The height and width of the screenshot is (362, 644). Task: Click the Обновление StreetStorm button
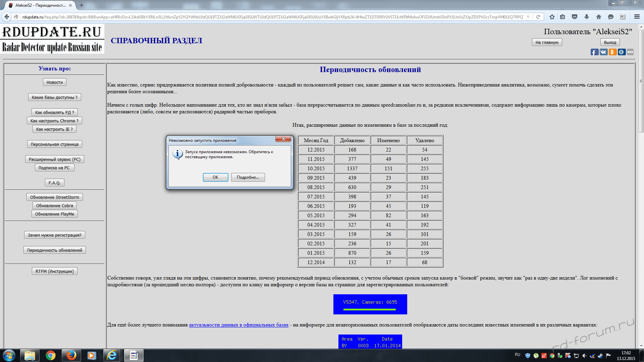[55, 197]
